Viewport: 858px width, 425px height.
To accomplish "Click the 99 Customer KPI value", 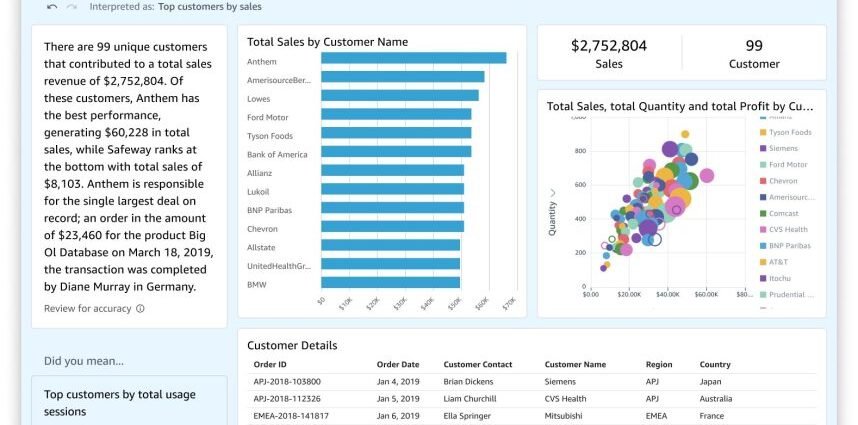I will point(754,45).
